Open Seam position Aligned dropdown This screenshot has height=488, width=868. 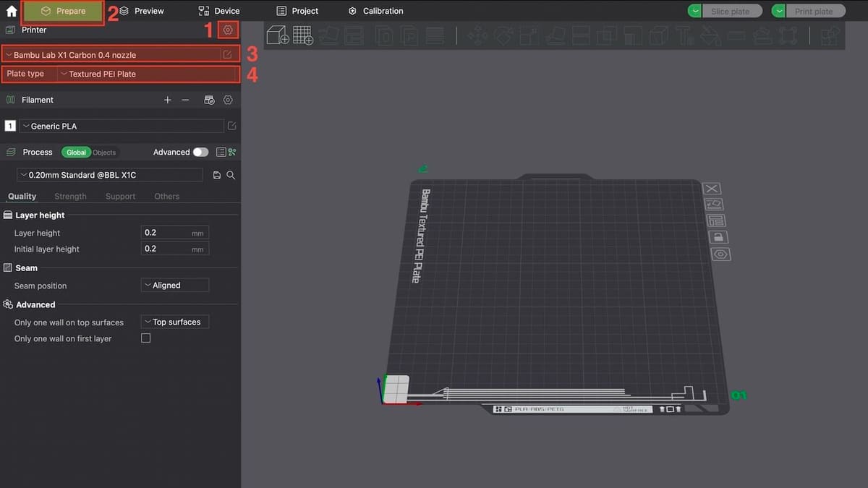click(175, 286)
